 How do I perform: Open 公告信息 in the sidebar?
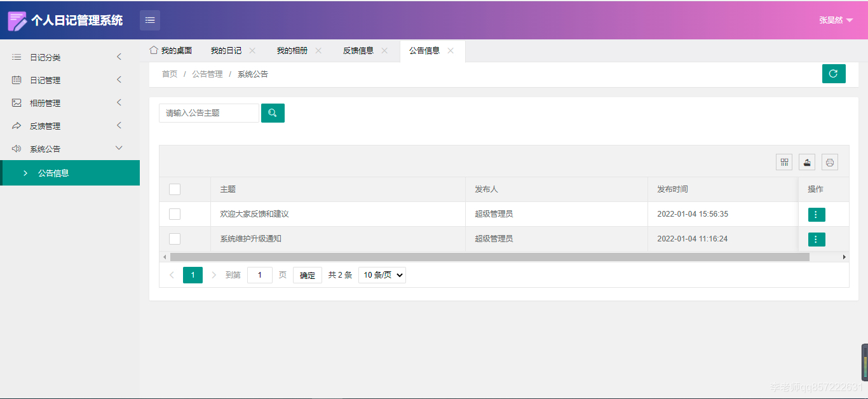[70, 173]
